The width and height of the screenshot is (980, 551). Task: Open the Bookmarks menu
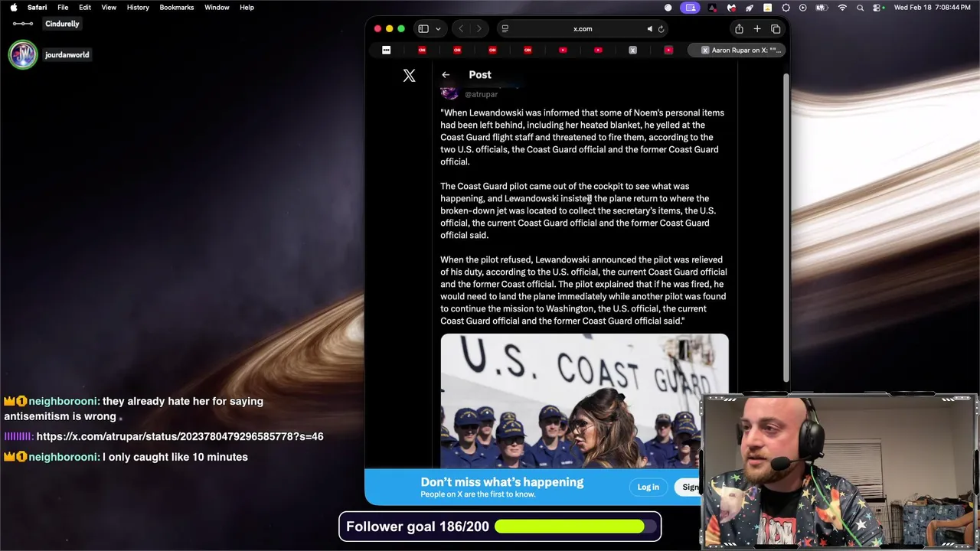point(177,8)
